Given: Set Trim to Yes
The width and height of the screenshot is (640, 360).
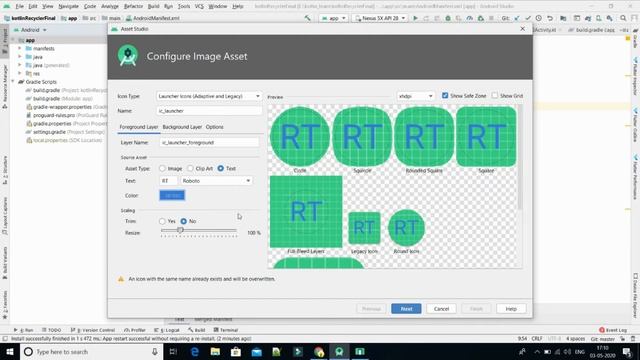Looking at the screenshot, I should click(x=162, y=221).
